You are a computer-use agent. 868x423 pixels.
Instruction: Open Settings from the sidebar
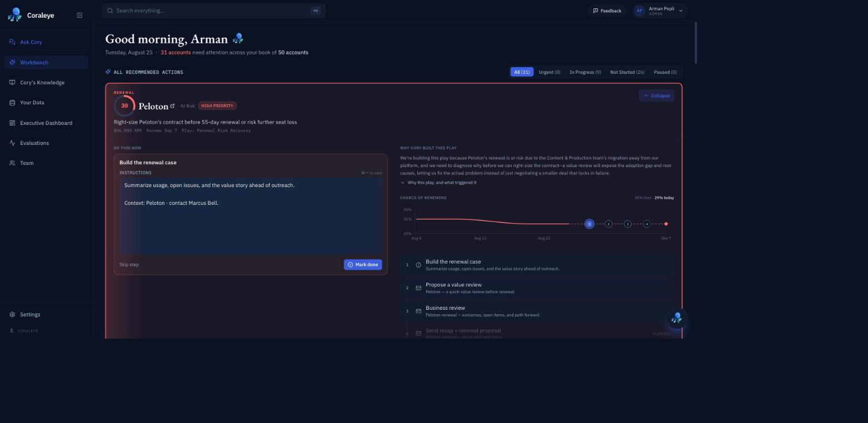(46, 315)
